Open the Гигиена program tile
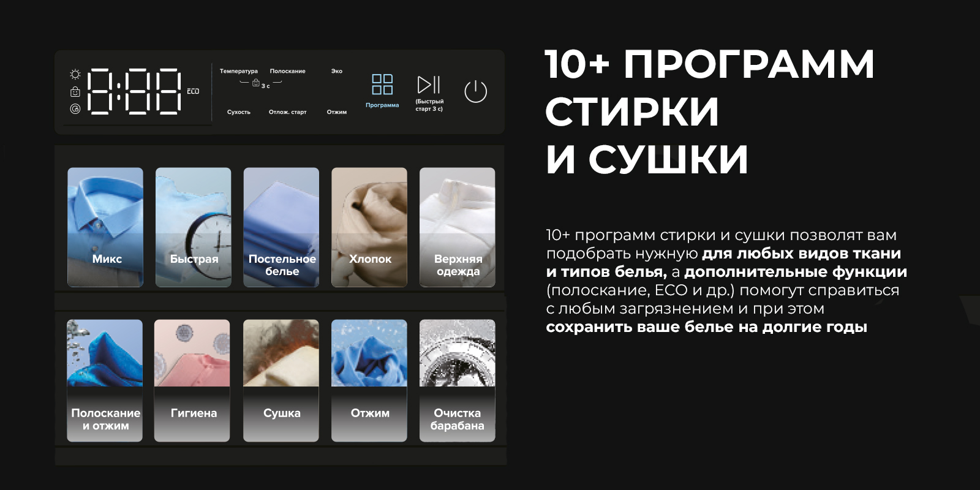980x490 pixels. pyautogui.click(x=192, y=380)
